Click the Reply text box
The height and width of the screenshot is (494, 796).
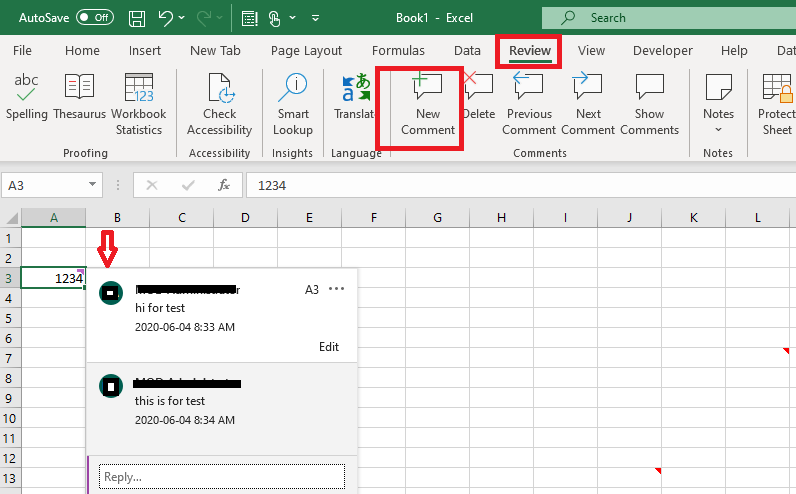point(222,477)
